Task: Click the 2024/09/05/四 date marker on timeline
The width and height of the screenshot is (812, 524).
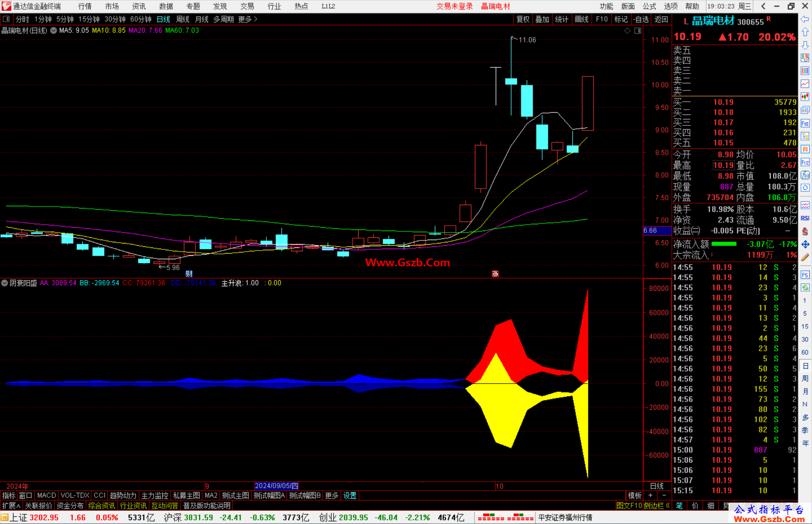Action: coord(276,486)
